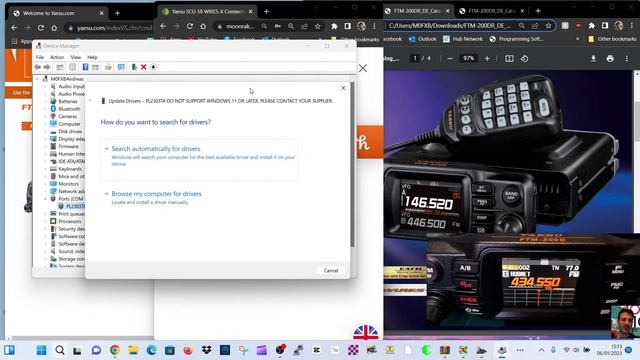Expand Cameras node in device tree
Viewport: 640px width, 360px height.
46,116
